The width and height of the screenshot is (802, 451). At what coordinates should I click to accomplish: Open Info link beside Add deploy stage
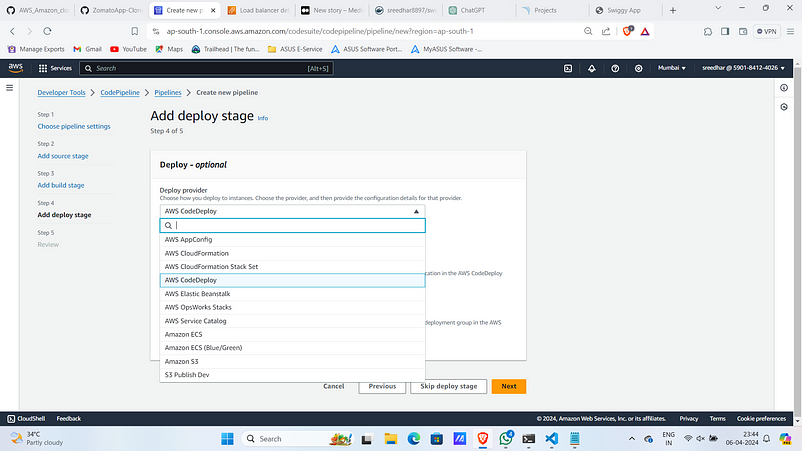click(262, 118)
